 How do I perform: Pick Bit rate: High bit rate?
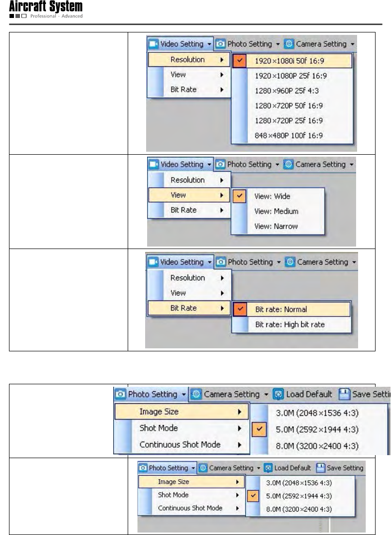point(290,324)
